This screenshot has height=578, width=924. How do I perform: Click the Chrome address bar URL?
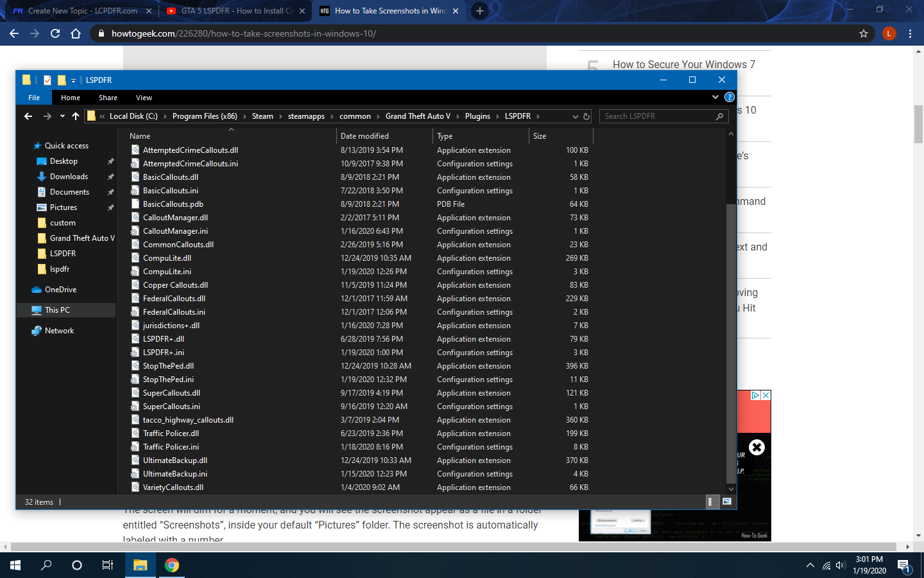tap(244, 33)
